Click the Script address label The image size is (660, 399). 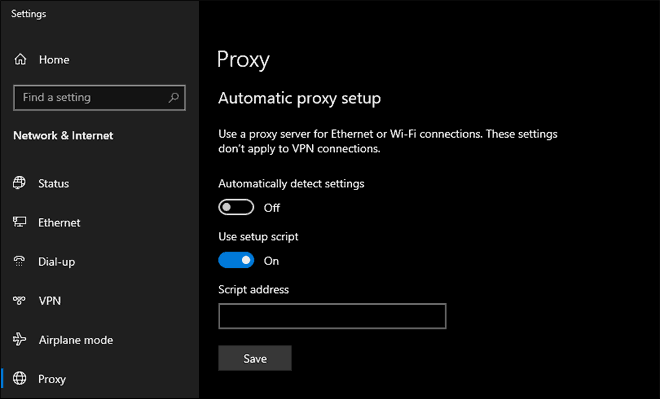pyautogui.click(x=253, y=290)
